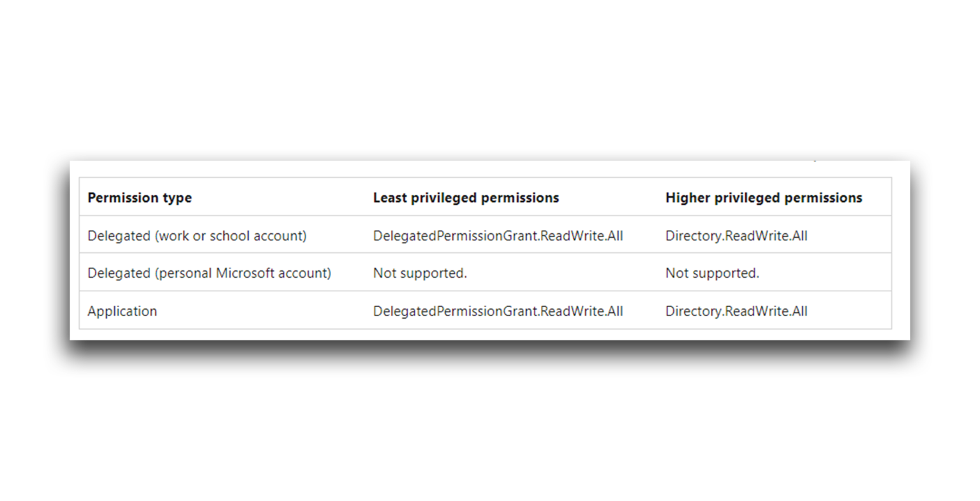Click Directory.ReadWrite.All in work account row
Image resolution: width=980 pixels, height=501 pixels.
tap(736, 236)
